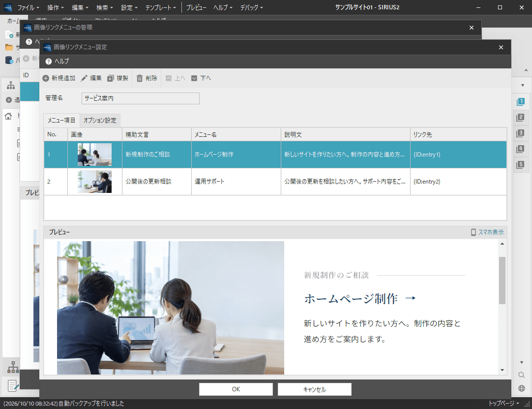Click the 編集 pencil toolbar button

click(x=91, y=78)
